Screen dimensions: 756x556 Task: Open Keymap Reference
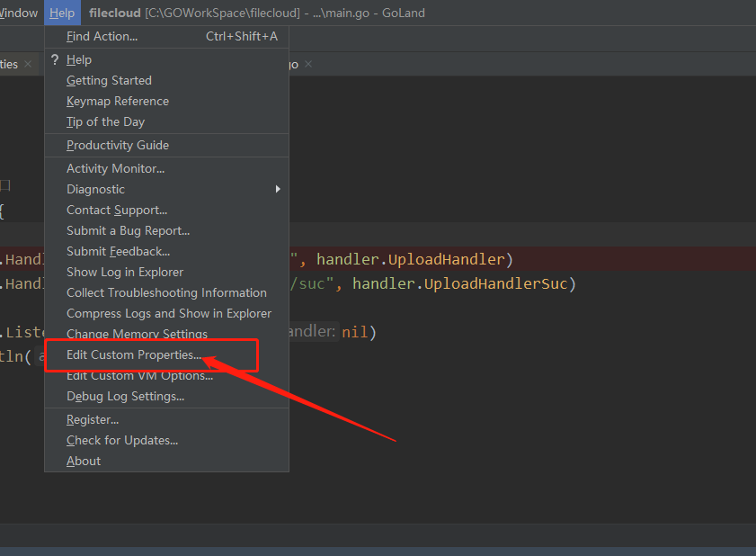pos(167,102)
